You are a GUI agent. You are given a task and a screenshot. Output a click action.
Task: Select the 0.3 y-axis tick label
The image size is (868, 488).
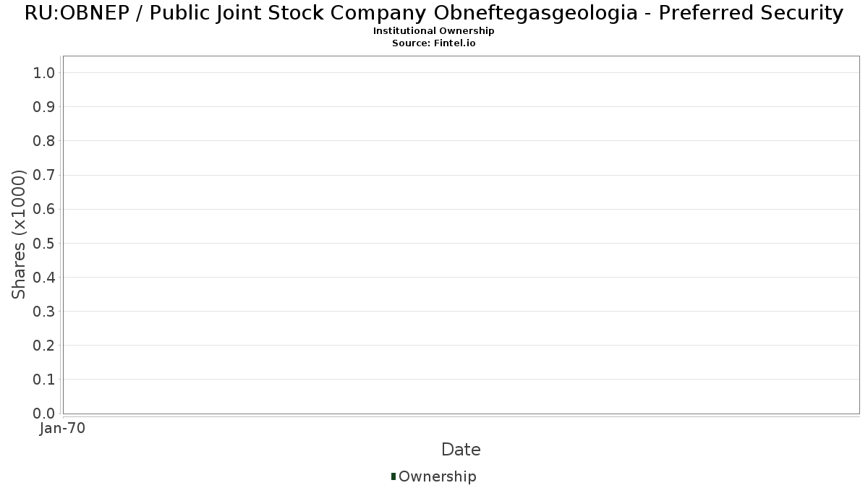coord(44,311)
